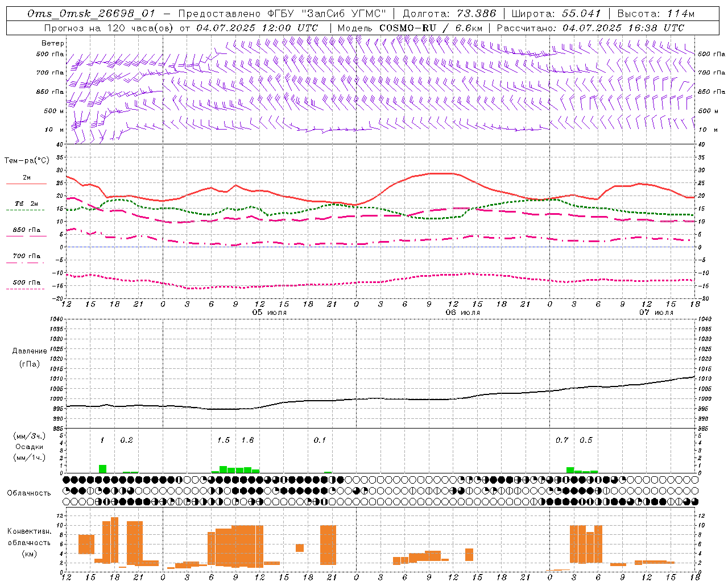Image resolution: width=728 pixels, height=582 pixels.
Task: Click the Ветер wind panel label
Action: pyautogui.click(x=53, y=43)
